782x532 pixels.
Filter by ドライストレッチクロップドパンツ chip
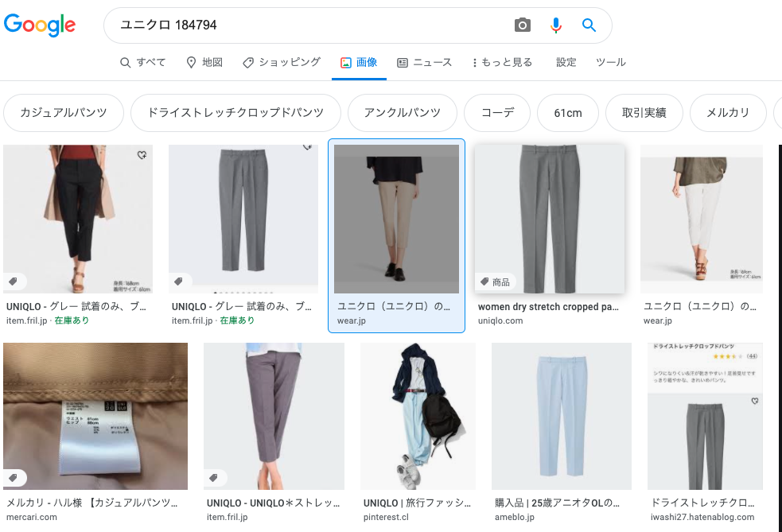235,113
